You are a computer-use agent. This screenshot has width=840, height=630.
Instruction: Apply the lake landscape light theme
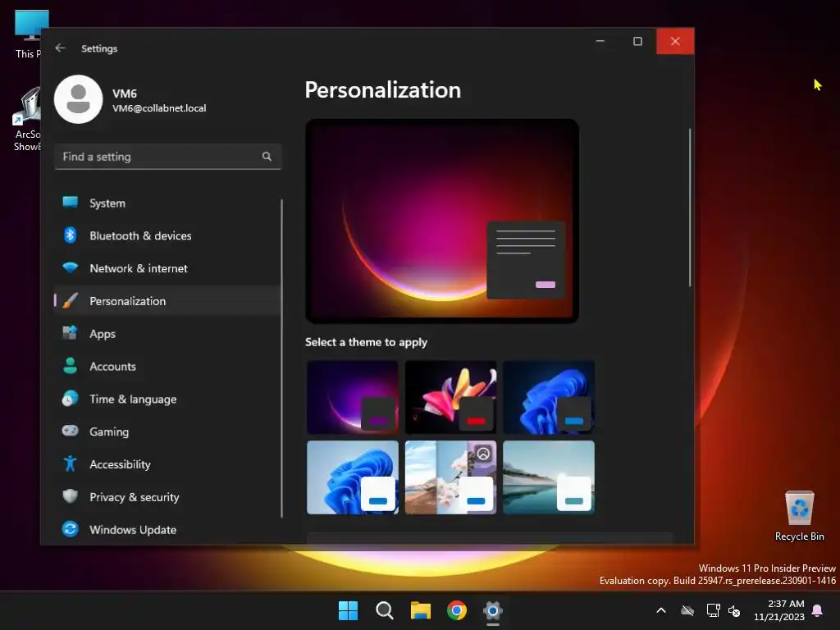(549, 477)
